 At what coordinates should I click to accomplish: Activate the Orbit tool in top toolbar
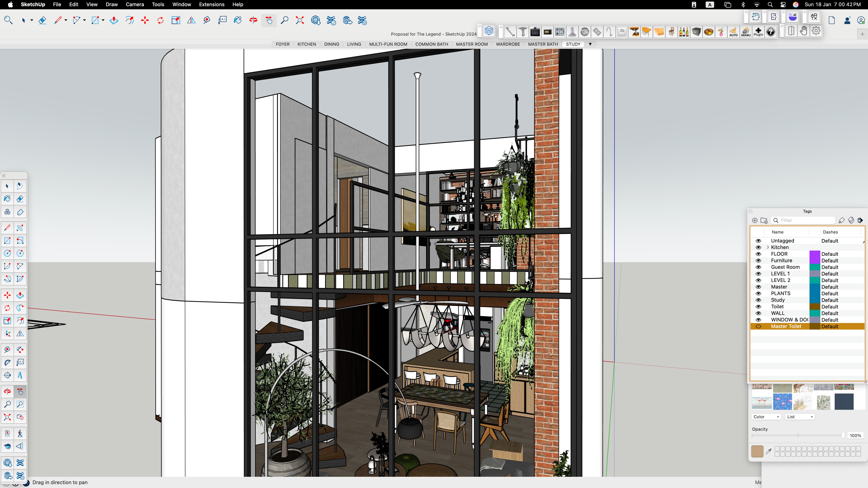tap(253, 21)
